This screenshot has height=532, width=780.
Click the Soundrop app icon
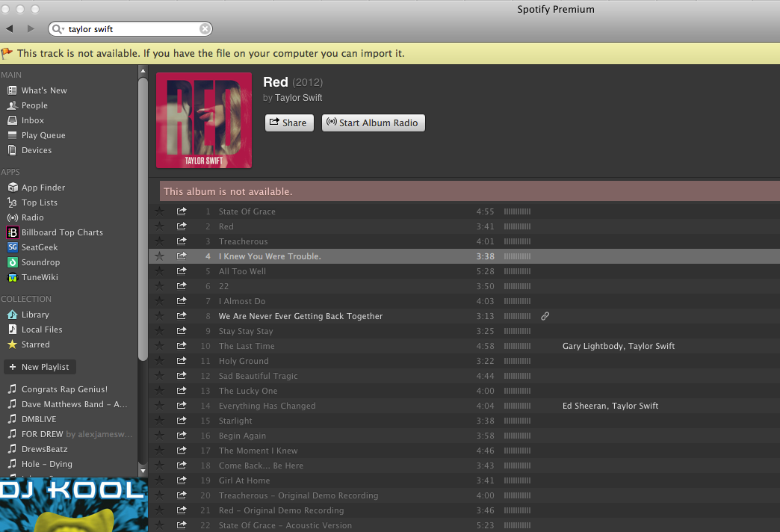coord(13,262)
